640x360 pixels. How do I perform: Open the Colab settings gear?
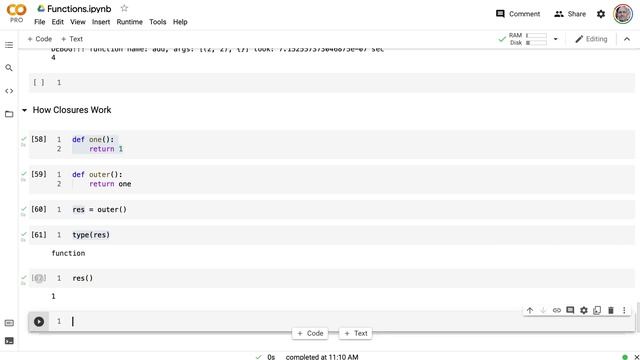[601, 14]
